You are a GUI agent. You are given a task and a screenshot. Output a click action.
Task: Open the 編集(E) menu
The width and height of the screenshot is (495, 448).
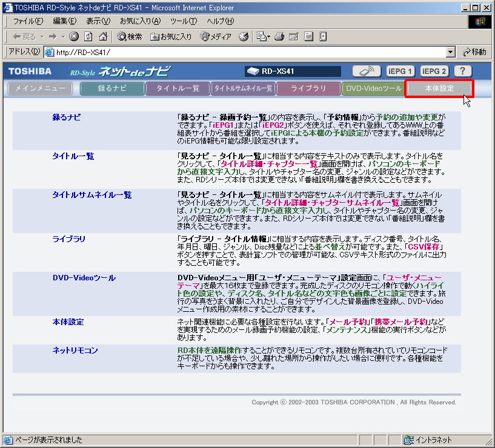click(x=64, y=21)
